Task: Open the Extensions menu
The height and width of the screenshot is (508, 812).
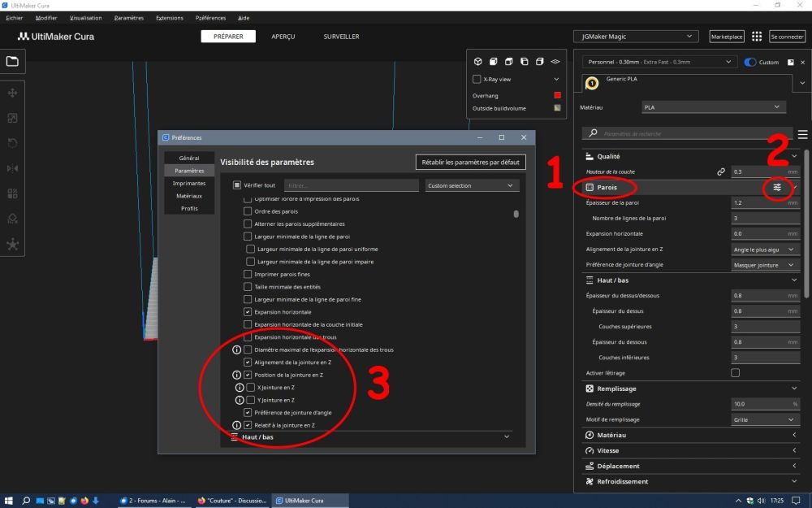Action: [170, 18]
